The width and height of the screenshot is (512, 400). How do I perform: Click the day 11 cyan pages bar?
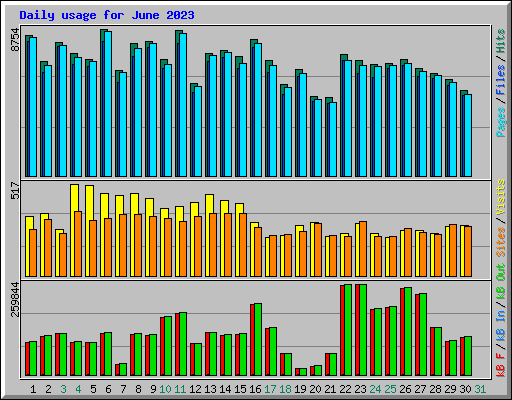[183, 105]
